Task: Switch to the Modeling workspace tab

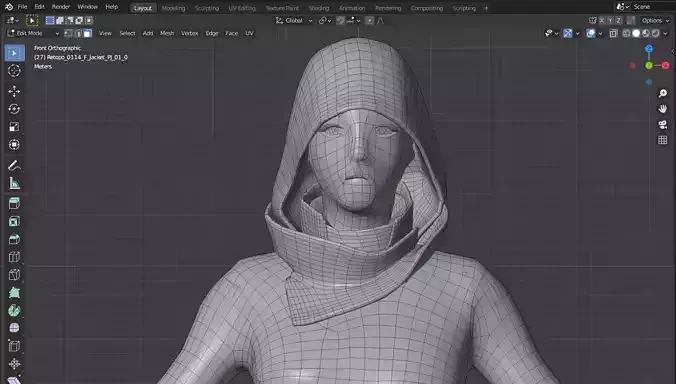Action: [x=173, y=8]
